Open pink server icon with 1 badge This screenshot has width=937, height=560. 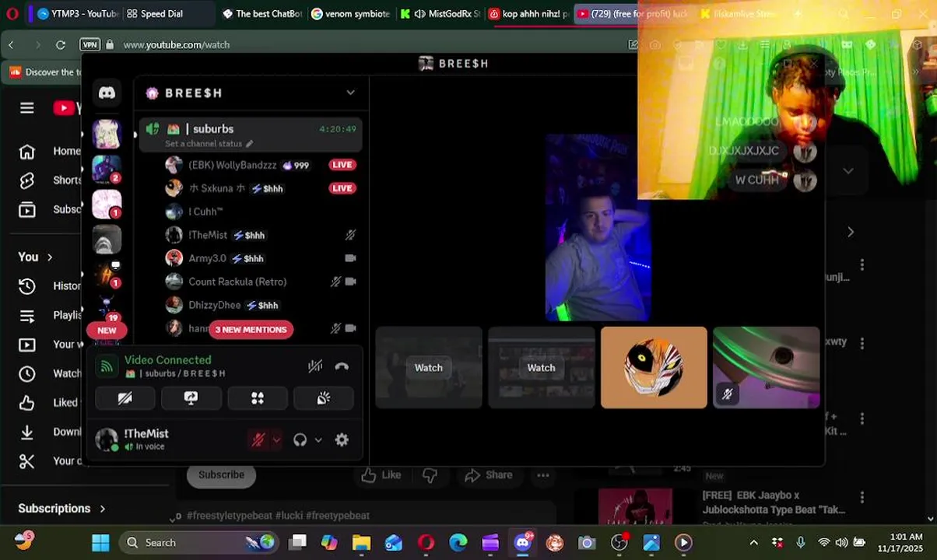[107, 205]
